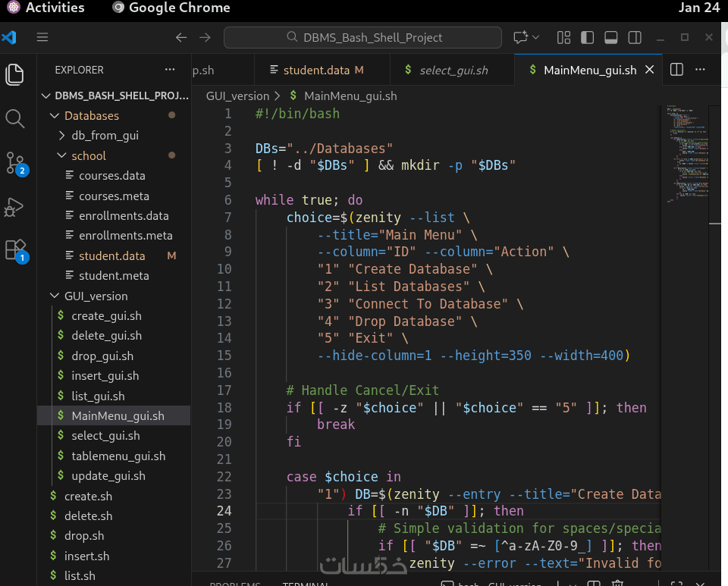Viewport: 728px width, 586px height.
Task: Click the split editor icon
Action: pyautogui.click(x=677, y=70)
